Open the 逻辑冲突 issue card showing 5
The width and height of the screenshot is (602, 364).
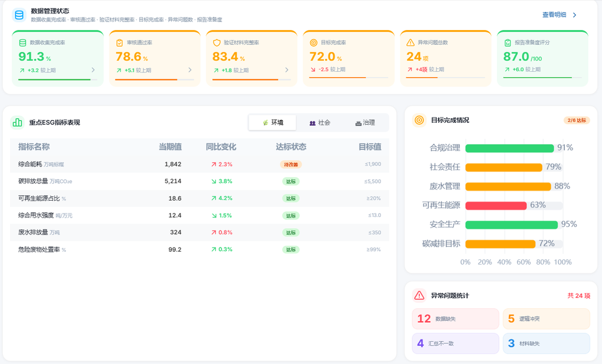click(x=546, y=319)
